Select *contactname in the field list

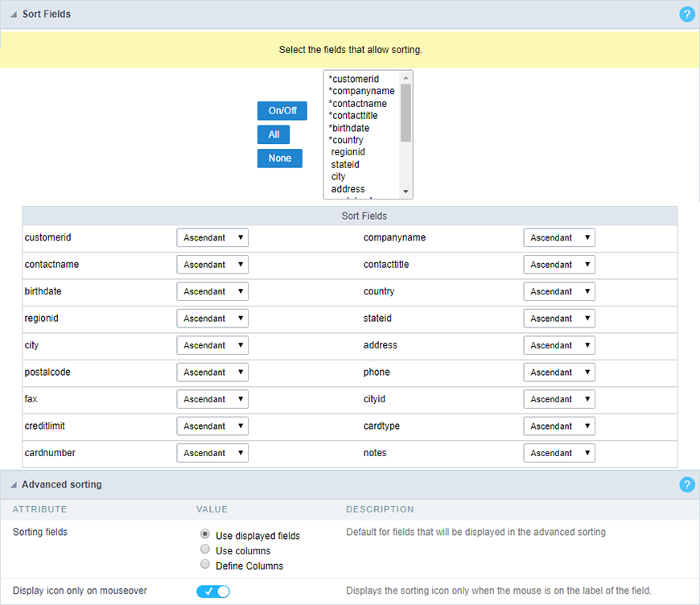358,104
